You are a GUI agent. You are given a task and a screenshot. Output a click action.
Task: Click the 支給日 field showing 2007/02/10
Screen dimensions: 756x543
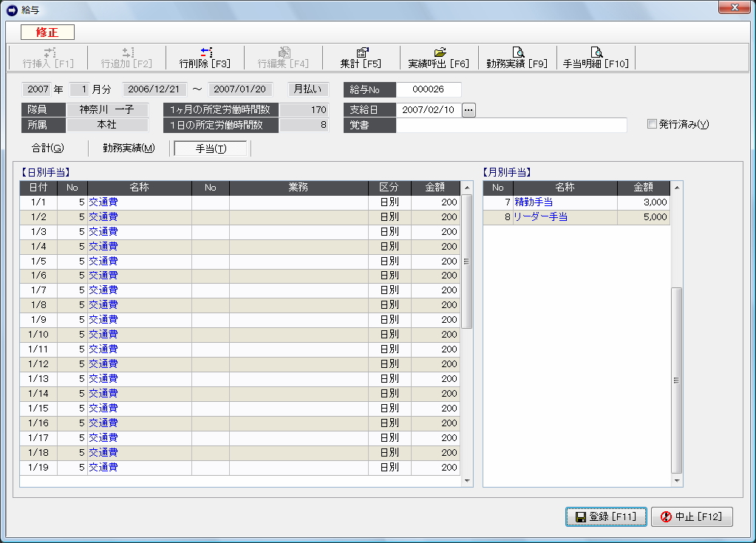click(x=428, y=110)
